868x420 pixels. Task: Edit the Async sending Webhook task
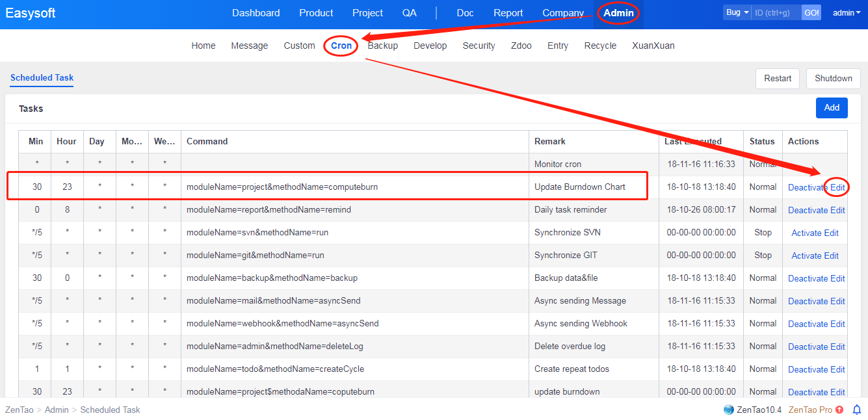(x=837, y=324)
